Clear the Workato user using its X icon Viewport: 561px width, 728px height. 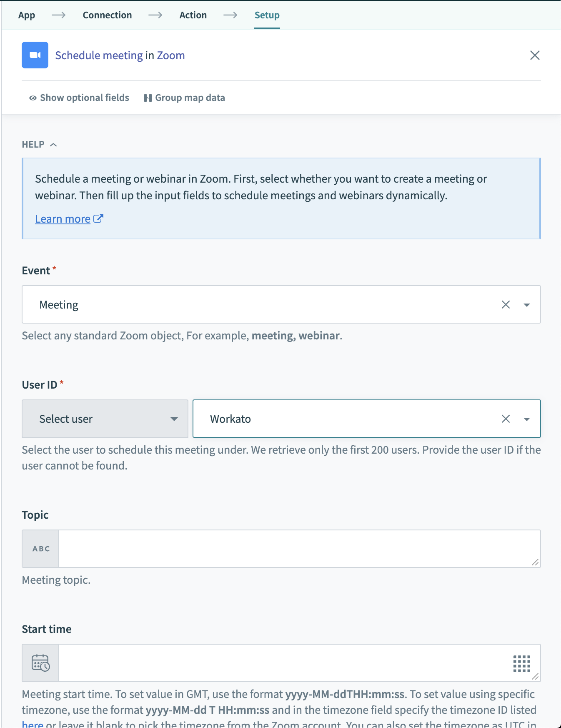(x=506, y=419)
